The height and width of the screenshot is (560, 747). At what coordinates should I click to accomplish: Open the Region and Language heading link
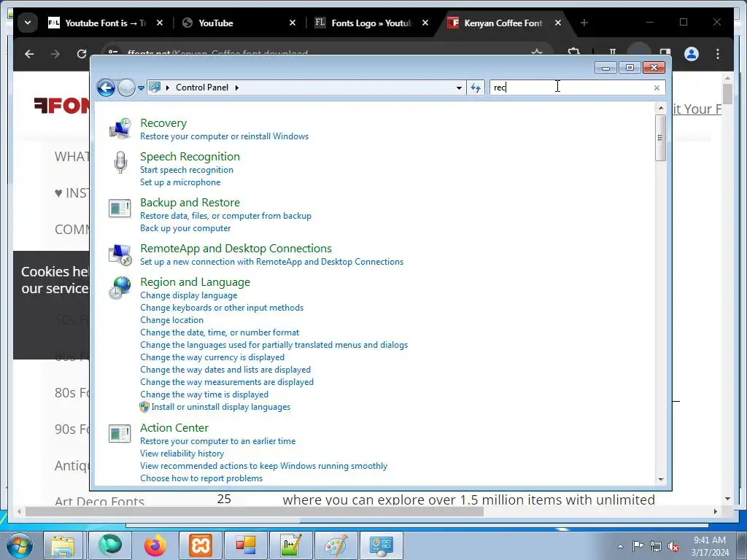[196, 282]
